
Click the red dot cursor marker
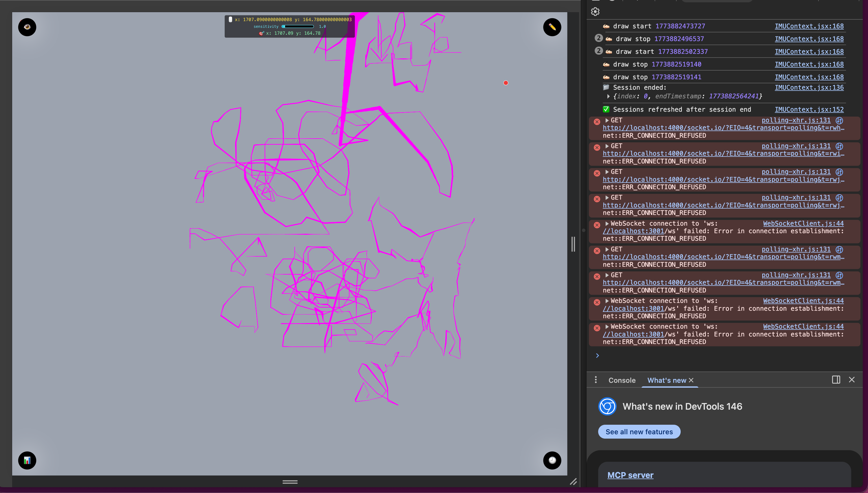click(506, 83)
